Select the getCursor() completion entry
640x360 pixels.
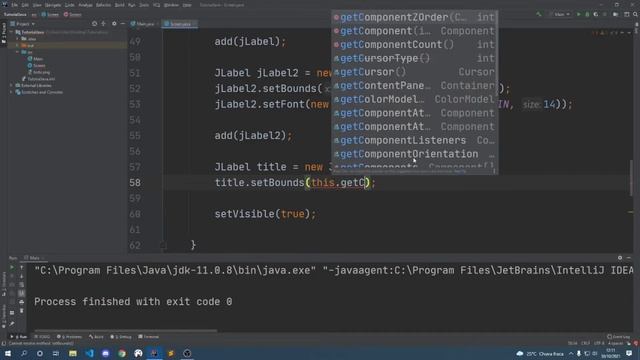[414, 72]
